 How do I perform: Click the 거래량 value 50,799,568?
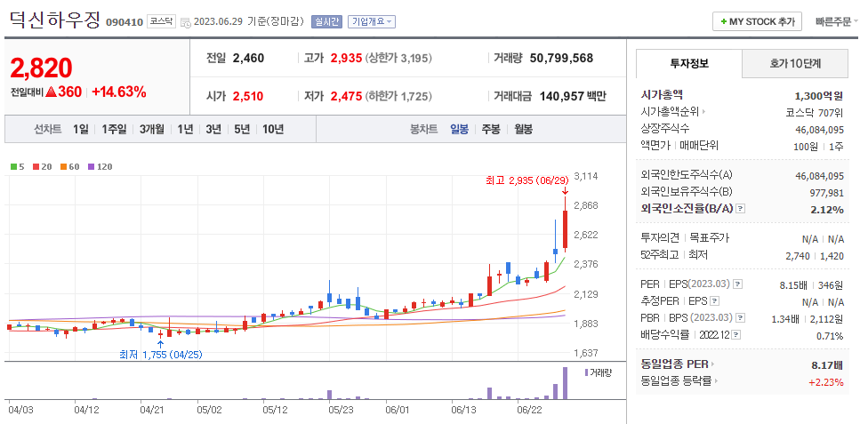(x=561, y=58)
